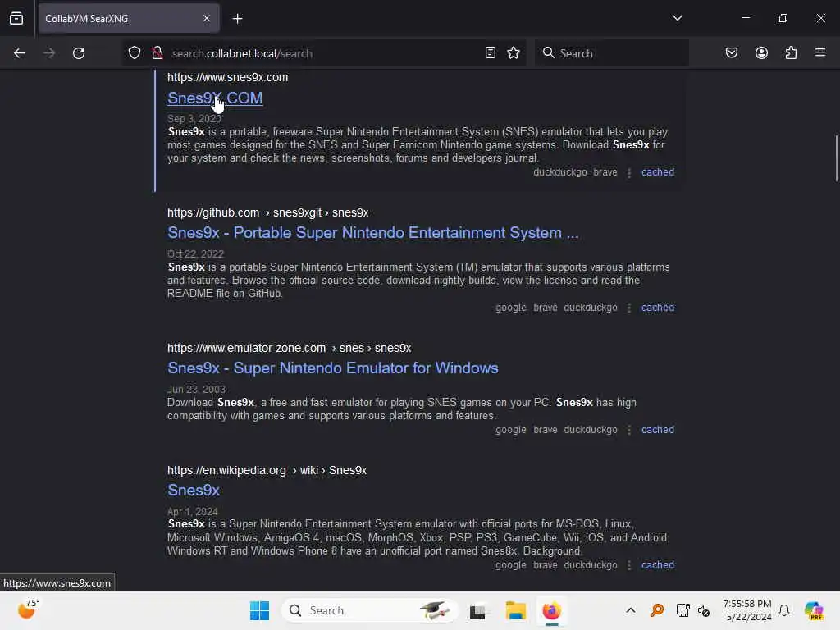Open cached copy of snes9x.com result
Screen dimensions: 840x630
point(657,172)
